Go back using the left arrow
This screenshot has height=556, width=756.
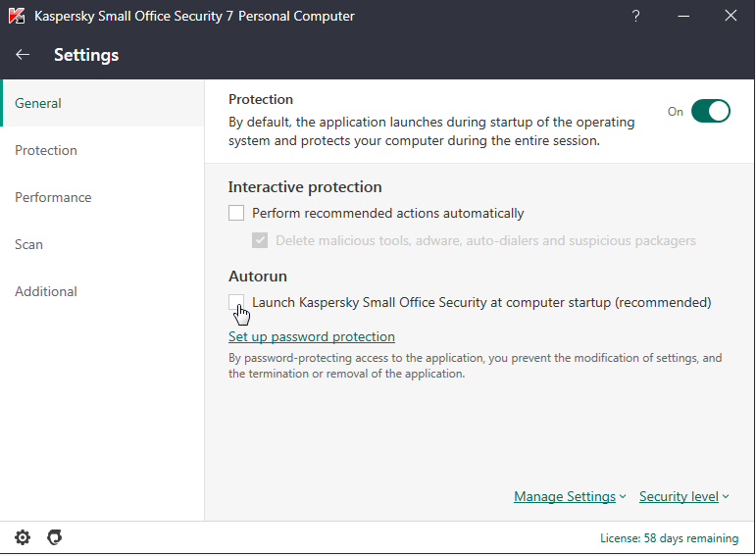point(24,55)
